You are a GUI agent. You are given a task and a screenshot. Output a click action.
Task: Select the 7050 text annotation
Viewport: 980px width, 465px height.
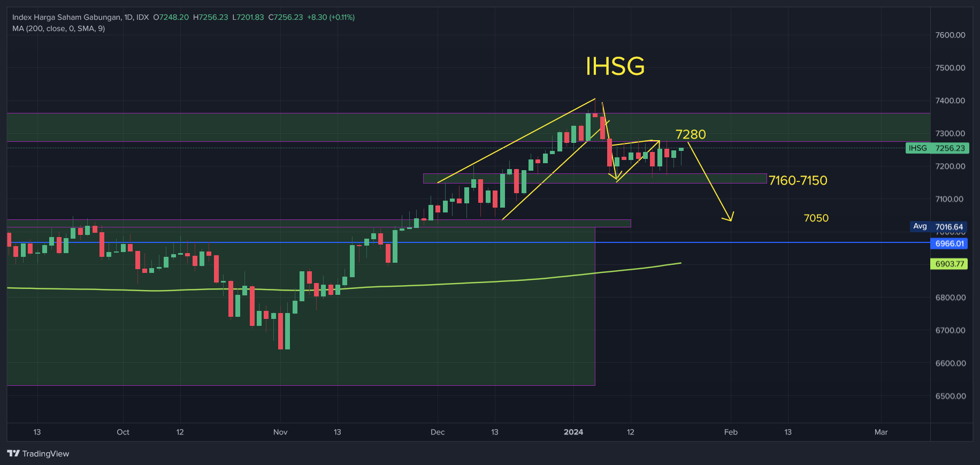click(x=816, y=218)
